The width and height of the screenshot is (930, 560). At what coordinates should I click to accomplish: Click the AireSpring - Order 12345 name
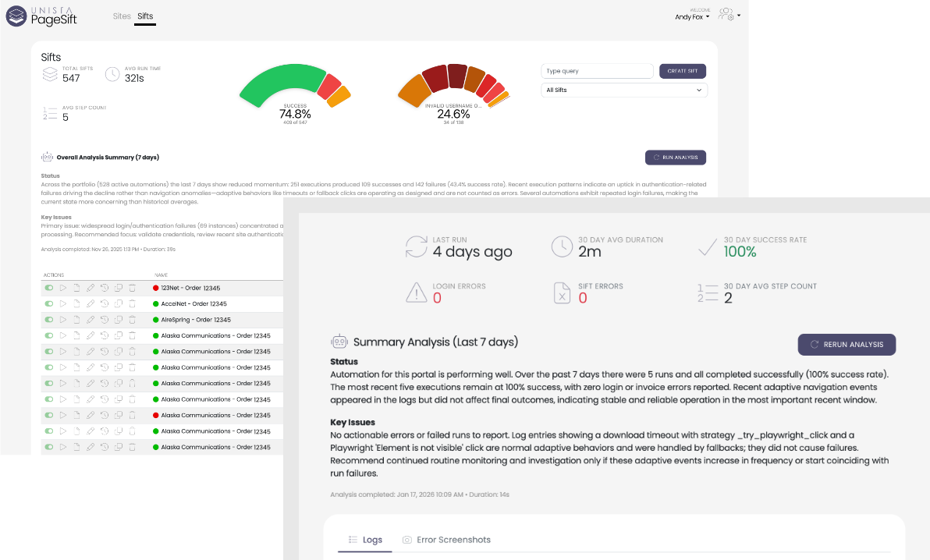[x=196, y=320]
